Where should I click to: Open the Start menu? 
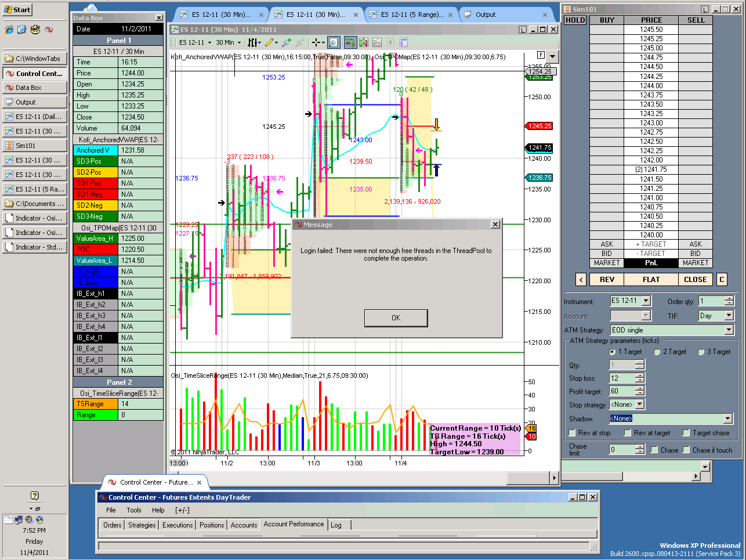coord(17,9)
